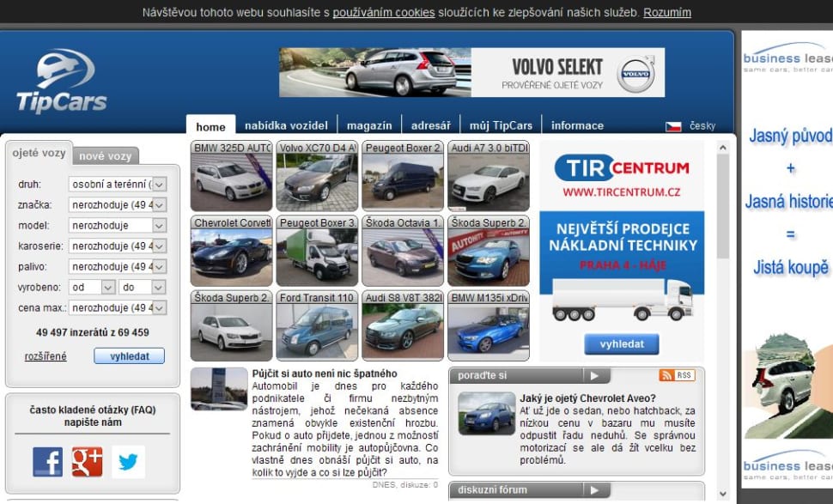This screenshot has height=504, width=833.
Task: Open the 'adresář' tab
Action: coord(431,126)
